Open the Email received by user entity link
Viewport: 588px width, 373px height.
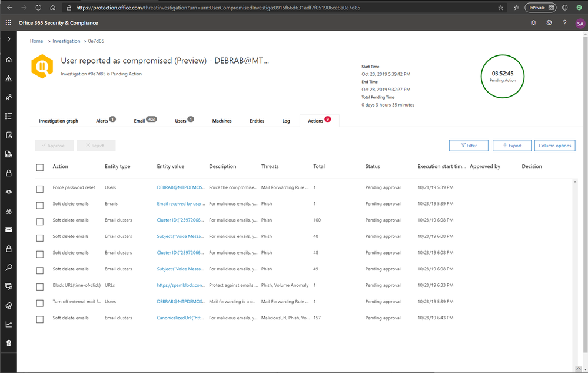(181, 204)
